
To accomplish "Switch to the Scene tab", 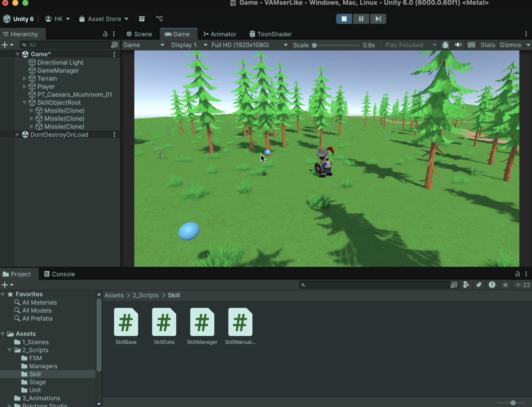I will point(139,34).
